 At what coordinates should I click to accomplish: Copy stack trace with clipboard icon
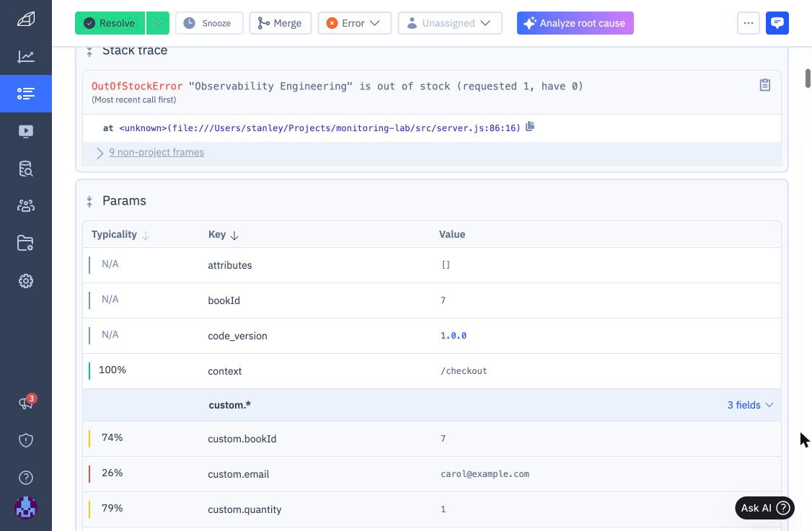click(x=765, y=85)
